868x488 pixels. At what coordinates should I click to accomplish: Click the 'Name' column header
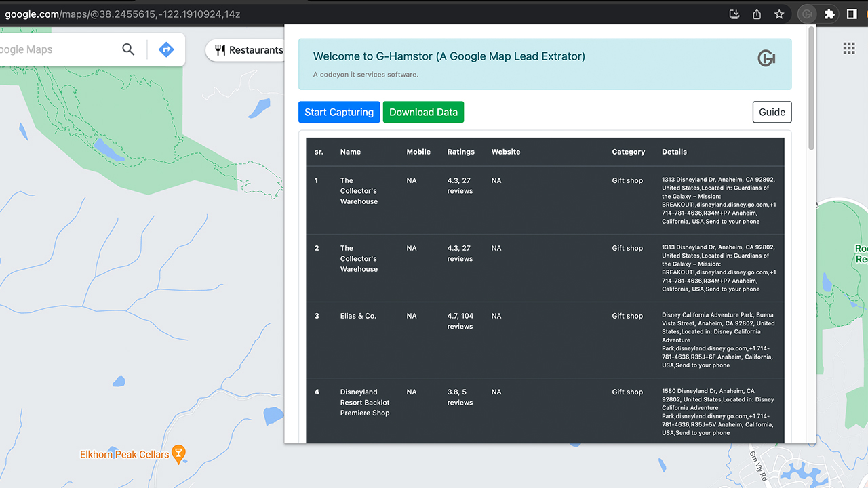click(x=351, y=152)
